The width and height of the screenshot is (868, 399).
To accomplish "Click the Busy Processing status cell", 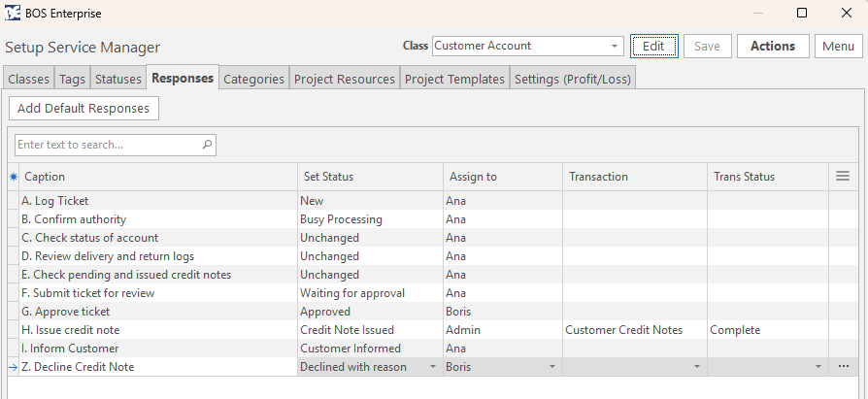I will click(x=370, y=219).
